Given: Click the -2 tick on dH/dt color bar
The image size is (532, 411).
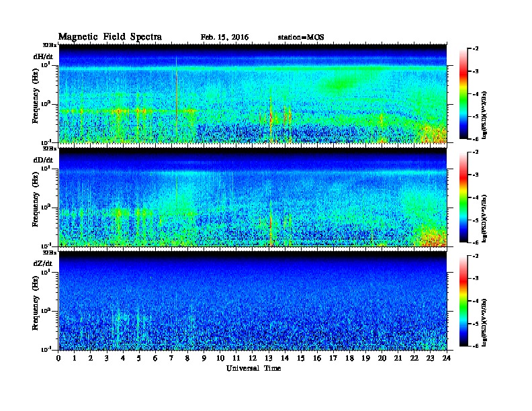Looking at the screenshot, I should point(476,49).
